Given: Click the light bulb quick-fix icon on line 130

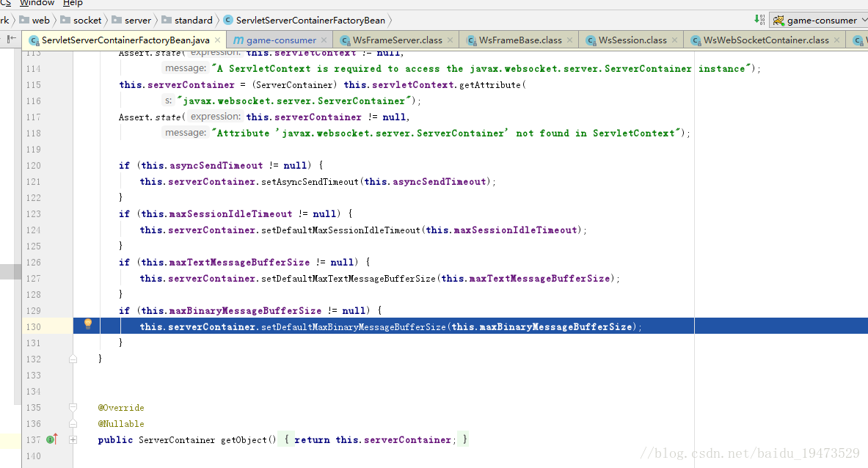Looking at the screenshot, I should 88,323.
